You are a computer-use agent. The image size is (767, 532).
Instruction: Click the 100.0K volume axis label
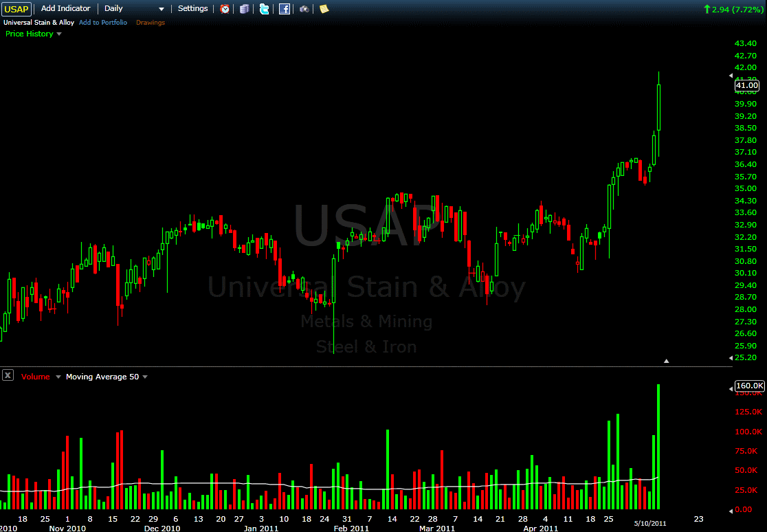[x=748, y=432]
